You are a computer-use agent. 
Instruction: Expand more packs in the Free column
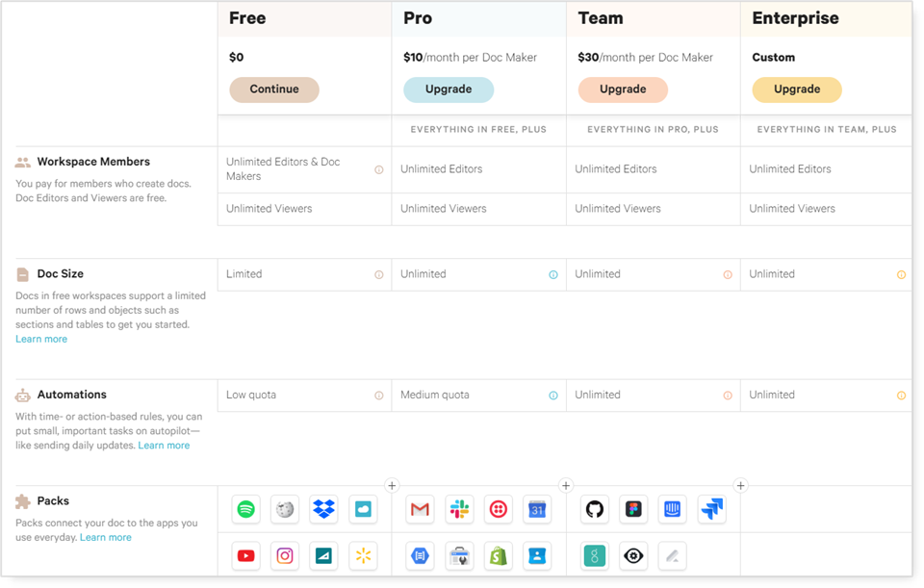[x=392, y=485]
